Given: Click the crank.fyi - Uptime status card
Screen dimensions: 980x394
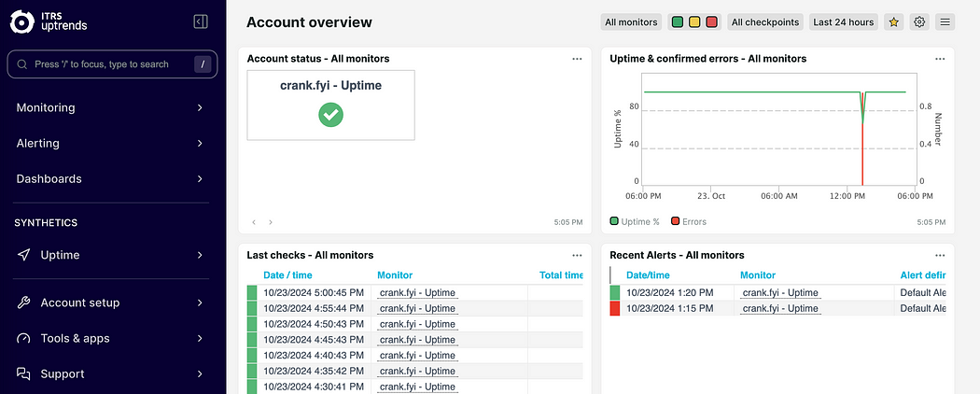Looking at the screenshot, I should [x=331, y=105].
